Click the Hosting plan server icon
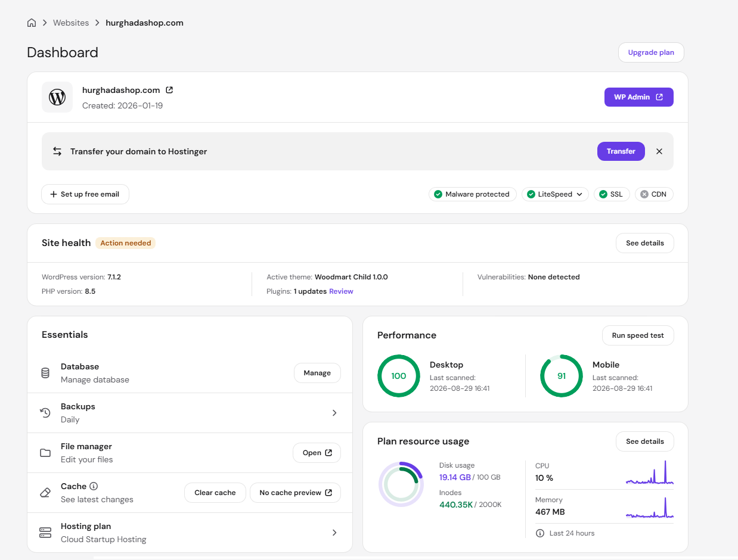The width and height of the screenshot is (738, 560). point(45,533)
